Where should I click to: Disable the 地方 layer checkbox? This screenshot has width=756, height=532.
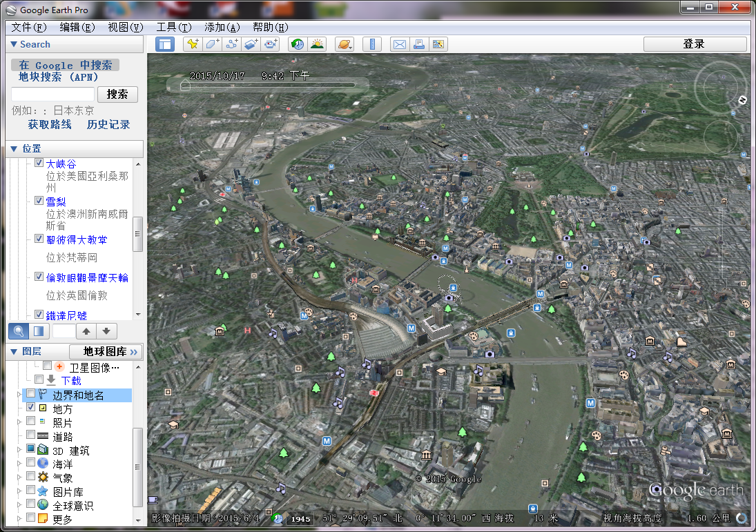(x=30, y=408)
